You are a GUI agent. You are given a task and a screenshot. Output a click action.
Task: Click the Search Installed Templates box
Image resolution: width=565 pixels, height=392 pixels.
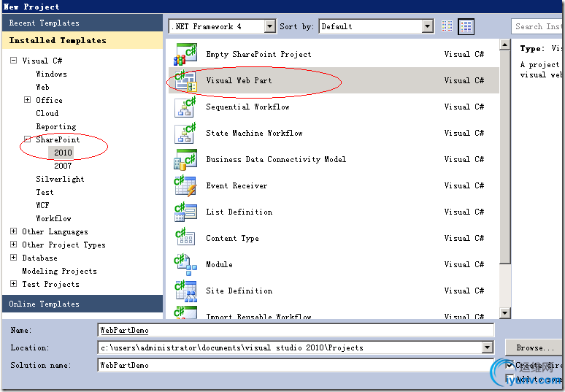[537, 26]
